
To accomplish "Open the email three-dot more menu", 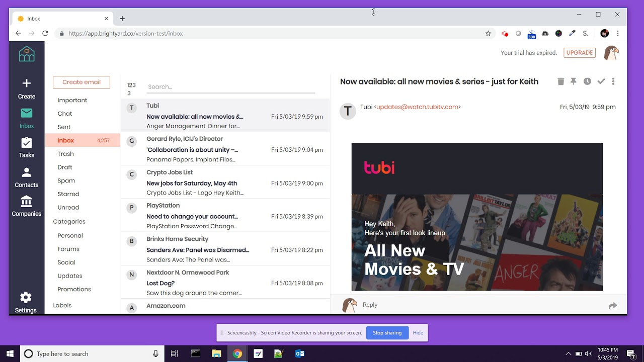I will (x=613, y=81).
